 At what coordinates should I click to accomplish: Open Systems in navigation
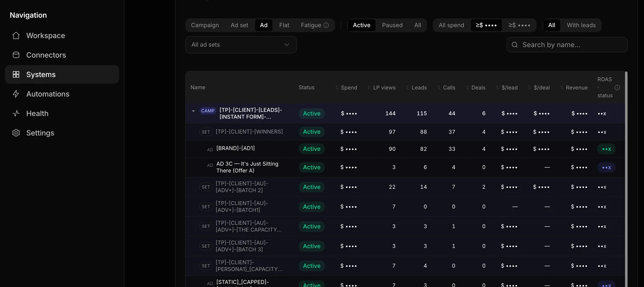tap(62, 74)
